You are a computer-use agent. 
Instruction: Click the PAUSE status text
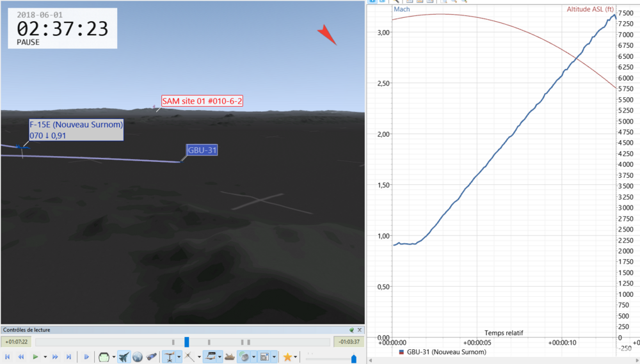point(28,42)
